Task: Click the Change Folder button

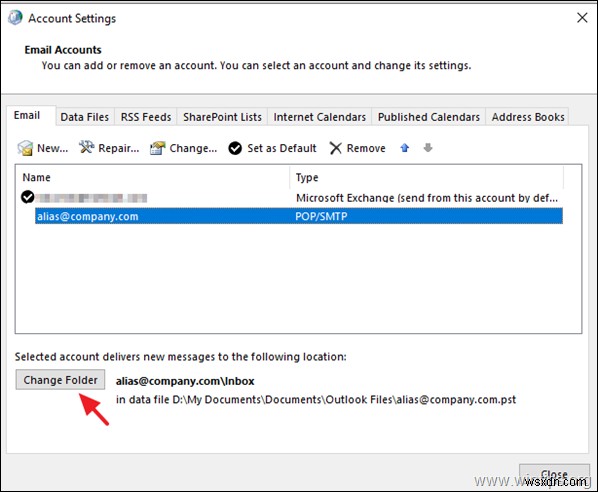Action: point(60,380)
